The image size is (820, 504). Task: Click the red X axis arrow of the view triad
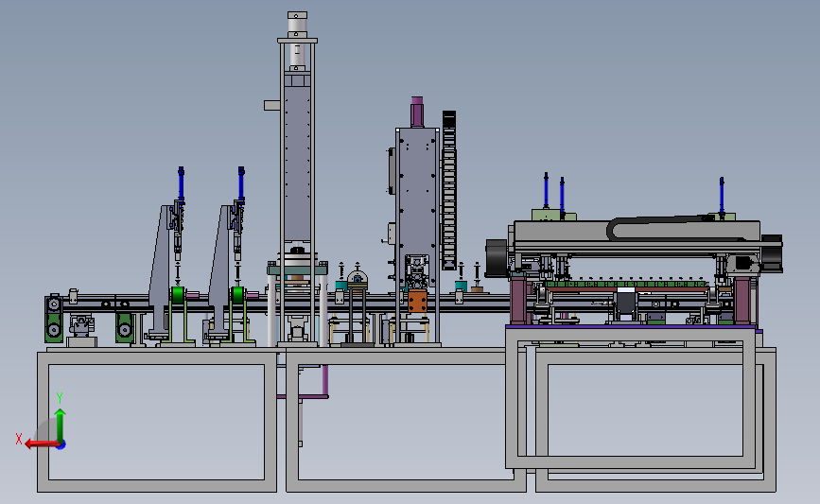point(41,444)
